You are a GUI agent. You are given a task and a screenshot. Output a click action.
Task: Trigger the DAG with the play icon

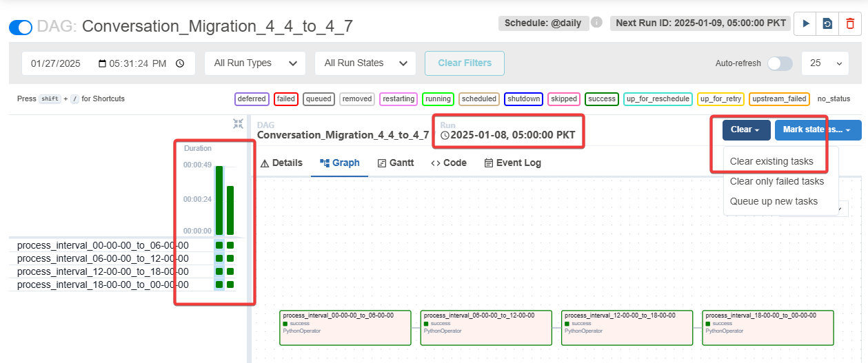pyautogui.click(x=805, y=23)
